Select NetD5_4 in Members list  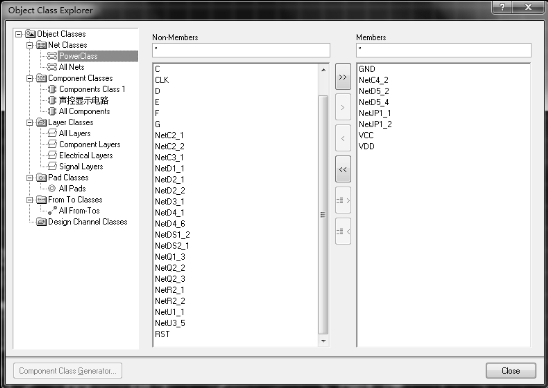(374, 102)
